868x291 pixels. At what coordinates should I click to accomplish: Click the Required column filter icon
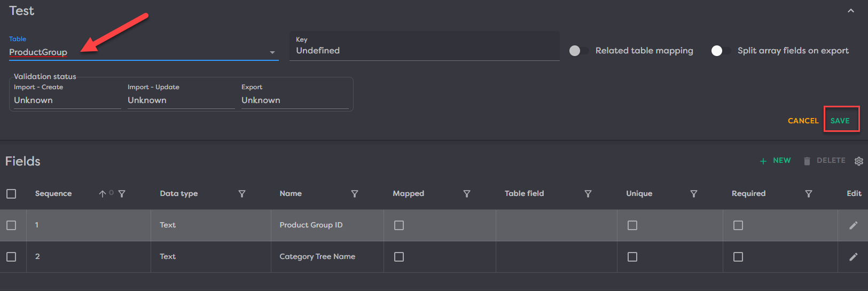pos(808,194)
